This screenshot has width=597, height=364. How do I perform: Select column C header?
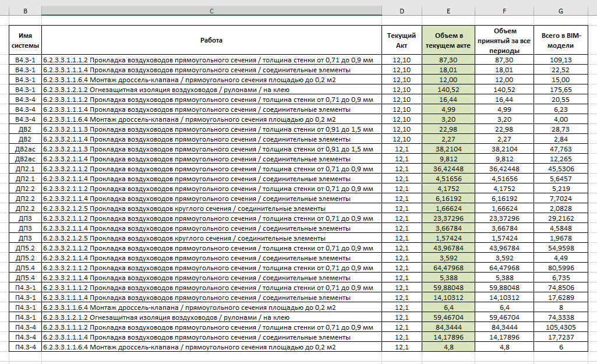point(211,11)
